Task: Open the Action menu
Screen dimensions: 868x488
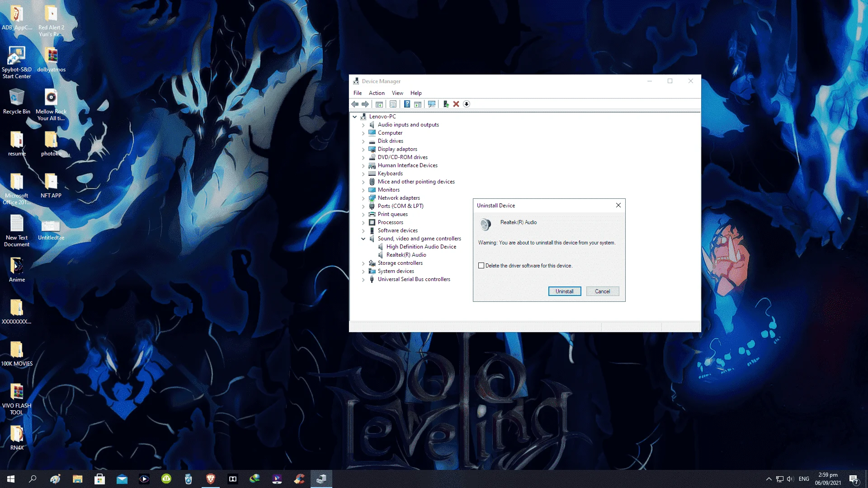Action: (377, 93)
